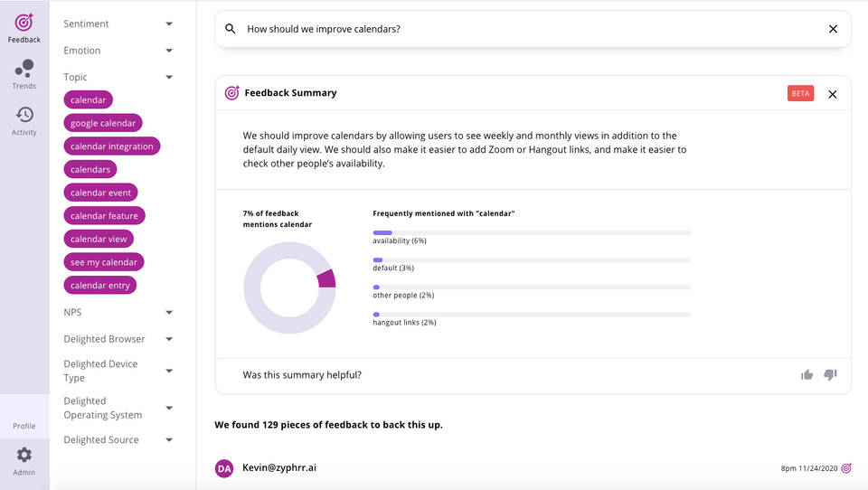The image size is (868, 490).
Task: Click the thumbs down icon
Action: point(830,375)
